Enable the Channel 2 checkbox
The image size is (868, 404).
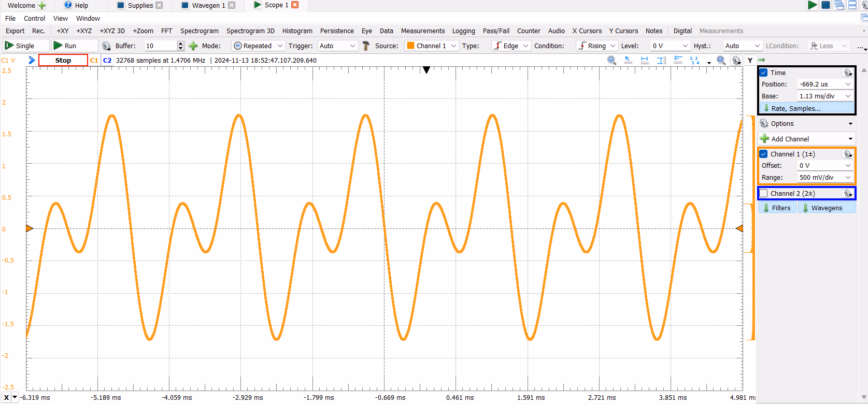(763, 193)
